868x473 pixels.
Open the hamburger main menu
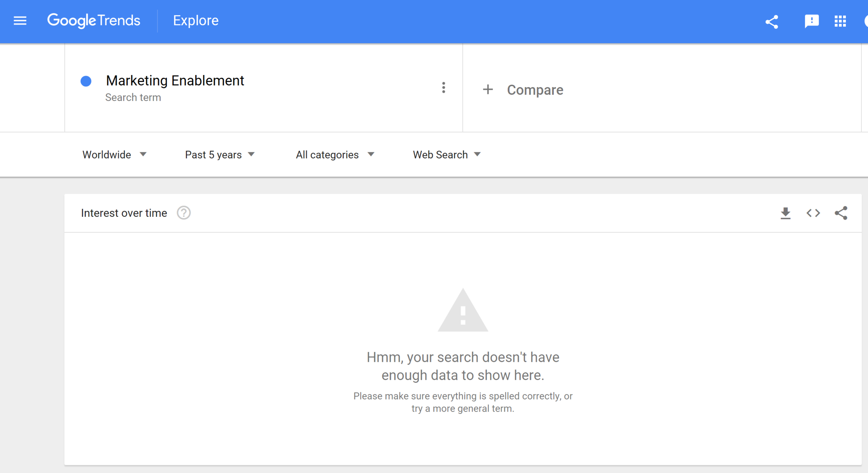click(x=20, y=21)
